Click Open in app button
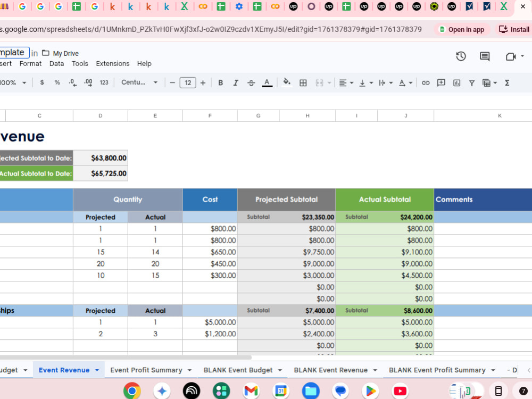The width and height of the screenshot is (532, 399). [x=462, y=29]
